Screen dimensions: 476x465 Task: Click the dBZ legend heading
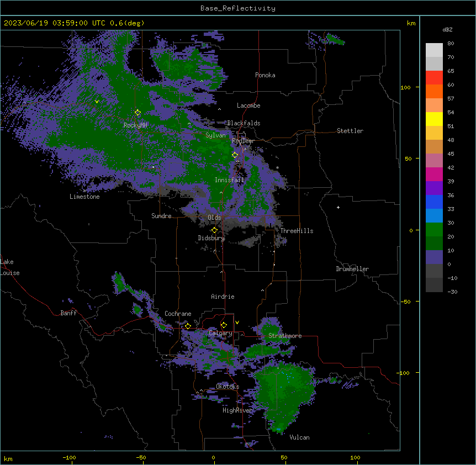tap(447, 30)
